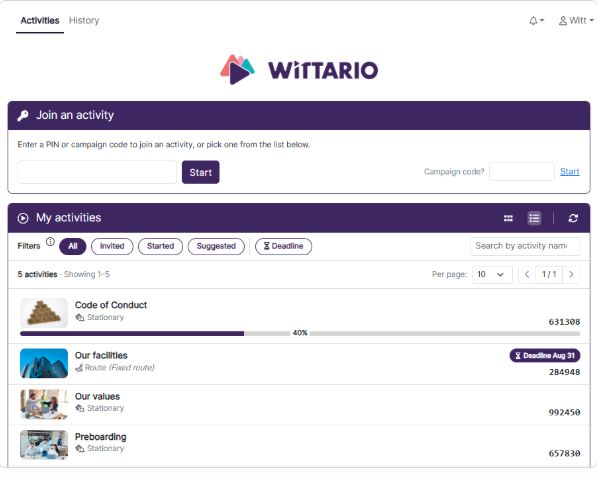Refresh the activities list

click(x=573, y=218)
